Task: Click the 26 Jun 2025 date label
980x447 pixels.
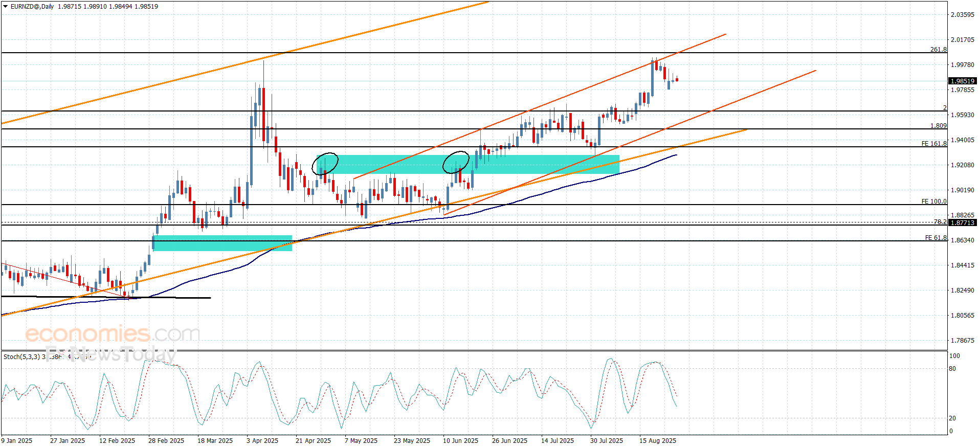Action: pos(509,440)
